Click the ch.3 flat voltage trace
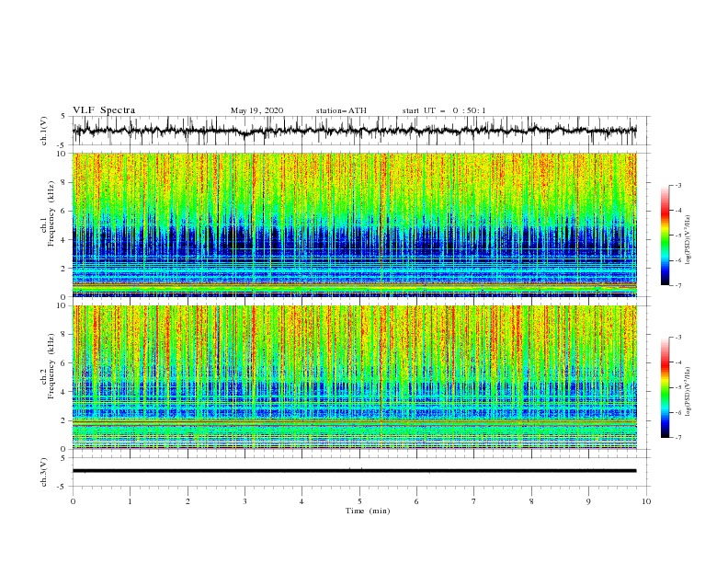Screen dimensions: 728x563 (x=354, y=471)
